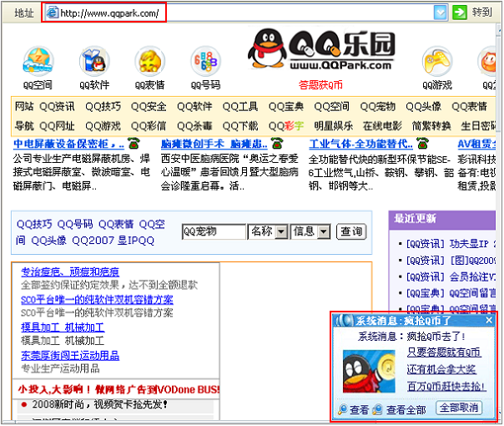Screen dimensions: 504x426
Task: Open 明星娱乐 in the navigation menu
Action: [x=333, y=126]
